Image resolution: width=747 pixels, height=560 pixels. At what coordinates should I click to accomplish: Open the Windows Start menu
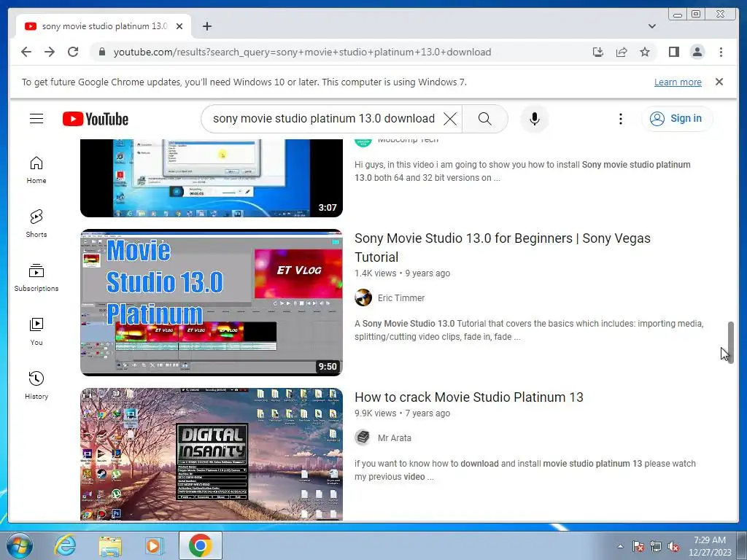click(19, 545)
